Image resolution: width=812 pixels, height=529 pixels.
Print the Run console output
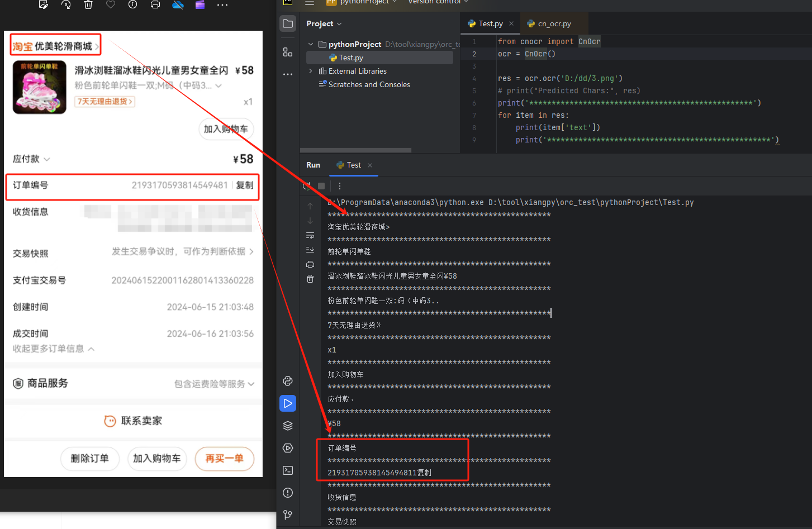pyautogui.click(x=310, y=264)
